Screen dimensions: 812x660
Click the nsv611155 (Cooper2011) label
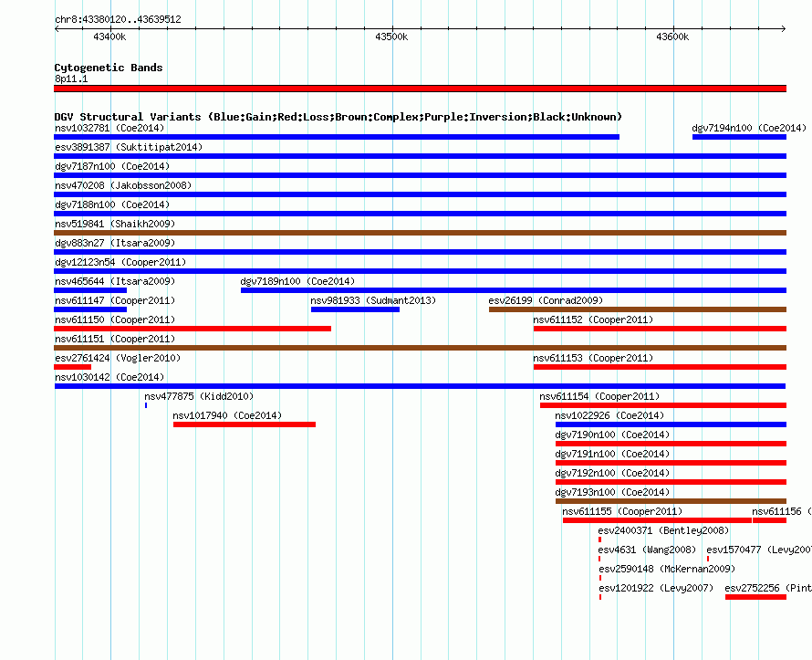(622, 511)
